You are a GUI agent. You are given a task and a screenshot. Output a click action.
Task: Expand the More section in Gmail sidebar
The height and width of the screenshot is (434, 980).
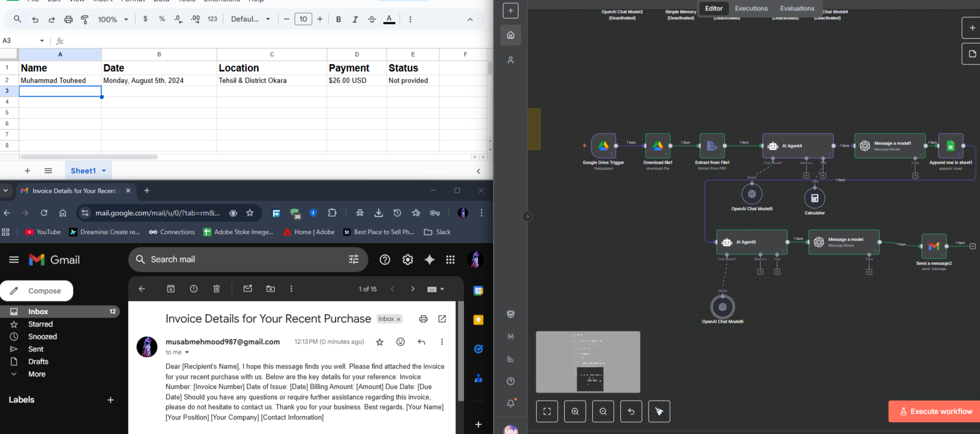coord(36,374)
